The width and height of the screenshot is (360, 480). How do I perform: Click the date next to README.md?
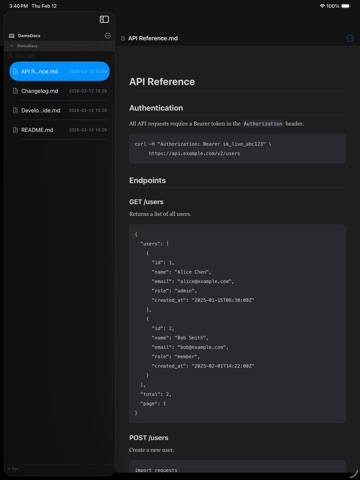click(88, 130)
